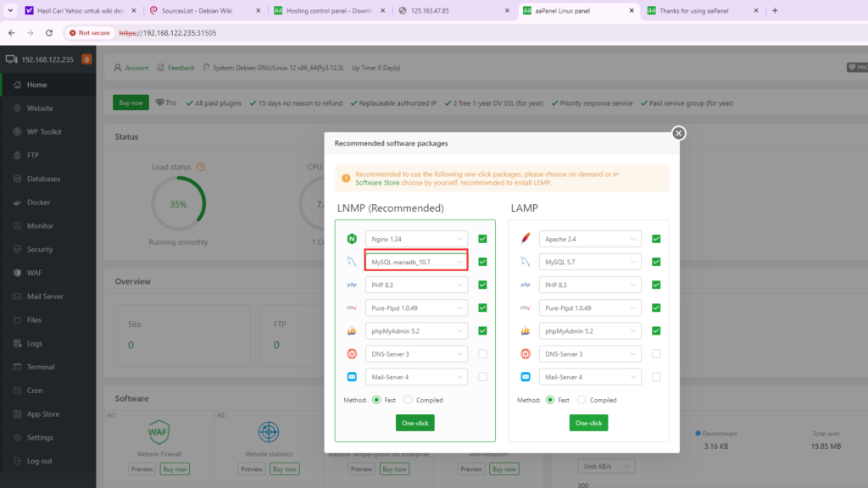The width and height of the screenshot is (868, 488).
Task: Enable the LNMP DNS-Server 3 checkbox
Action: click(x=482, y=354)
